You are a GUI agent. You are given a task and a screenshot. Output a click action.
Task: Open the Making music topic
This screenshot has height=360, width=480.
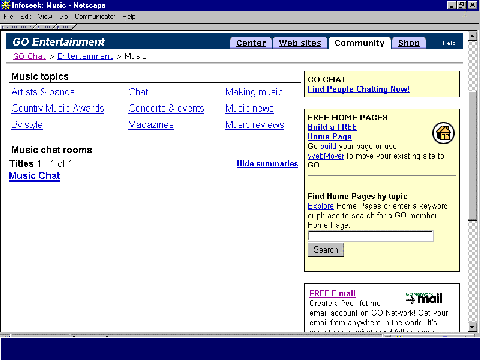pos(254,92)
